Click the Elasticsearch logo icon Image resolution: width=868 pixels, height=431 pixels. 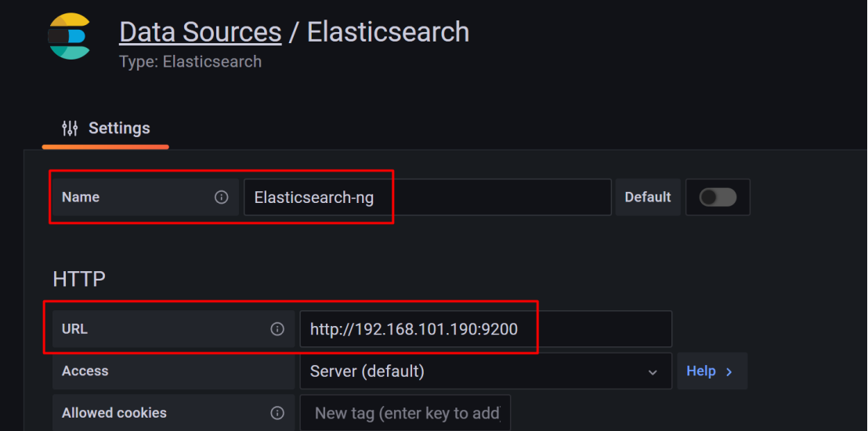click(x=69, y=36)
